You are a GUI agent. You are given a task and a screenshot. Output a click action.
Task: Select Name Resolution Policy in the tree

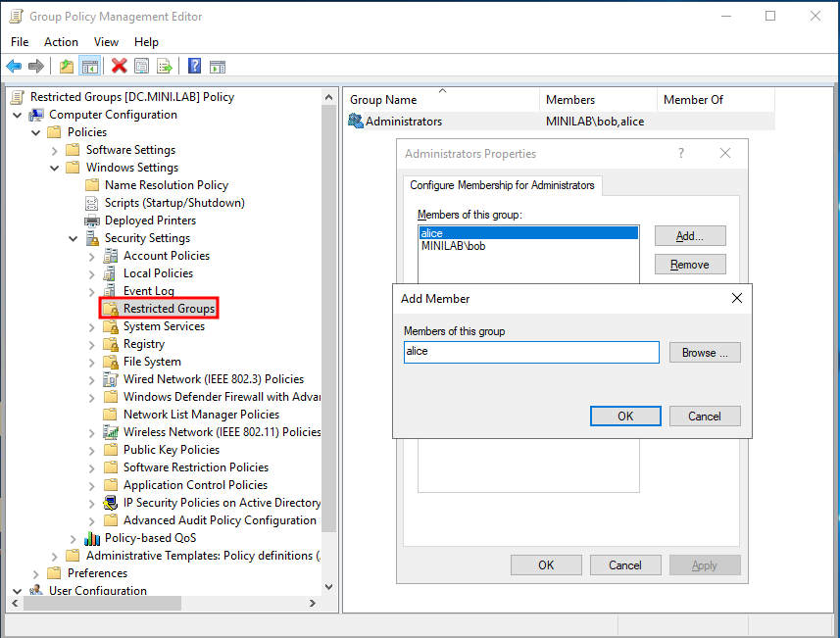tap(167, 185)
